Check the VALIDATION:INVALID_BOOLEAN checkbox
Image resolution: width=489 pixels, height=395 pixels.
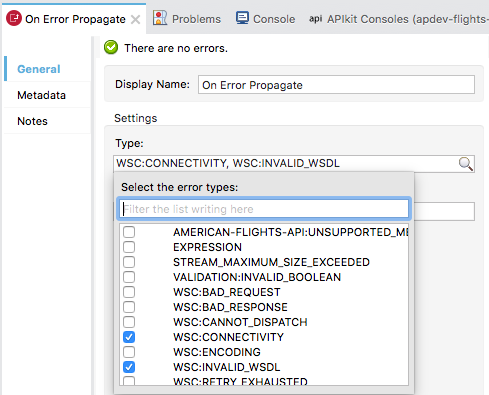click(x=129, y=277)
